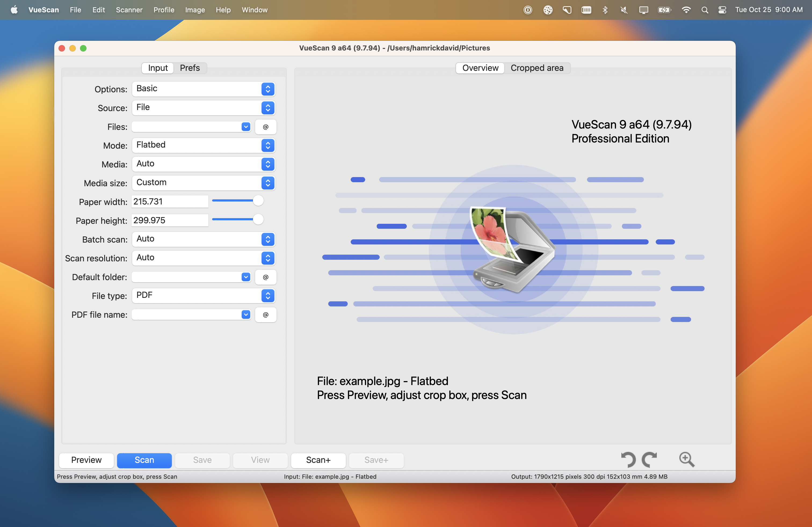Click the Bluetooth icon in the menu bar

pos(605,10)
